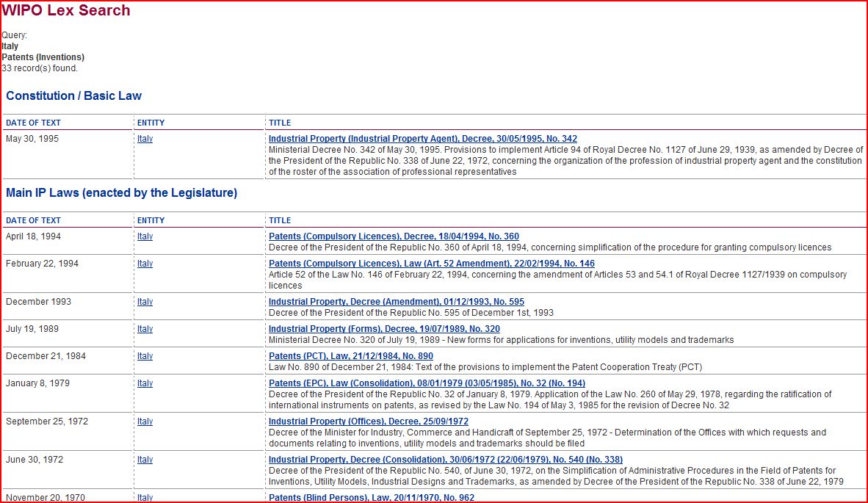Image resolution: width=868 pixels, height=503 pixels.
Task: Click the date May 30, 1995
Action: tap(32, 139)
